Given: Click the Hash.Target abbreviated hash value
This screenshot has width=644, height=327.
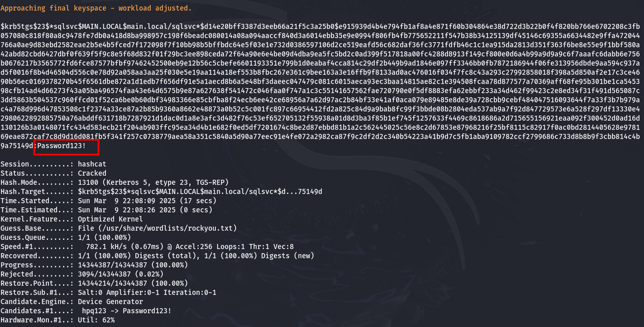Looking at the screenshot, I should pos(200,191).
